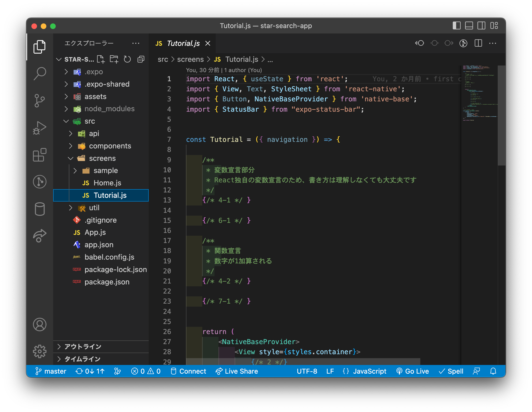Screen dimensions: 532x412
Task: Click the New File icon in explorer
Action: (101, 59)
